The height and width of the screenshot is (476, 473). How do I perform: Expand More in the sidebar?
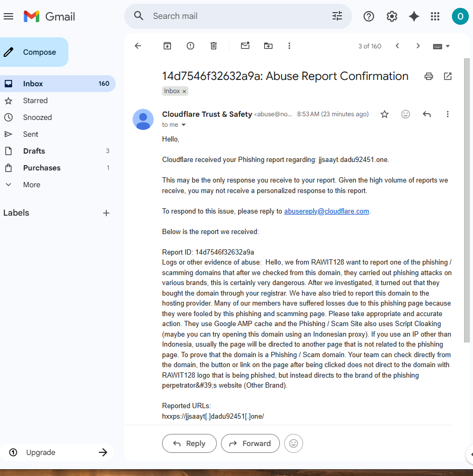click(32, 185)
